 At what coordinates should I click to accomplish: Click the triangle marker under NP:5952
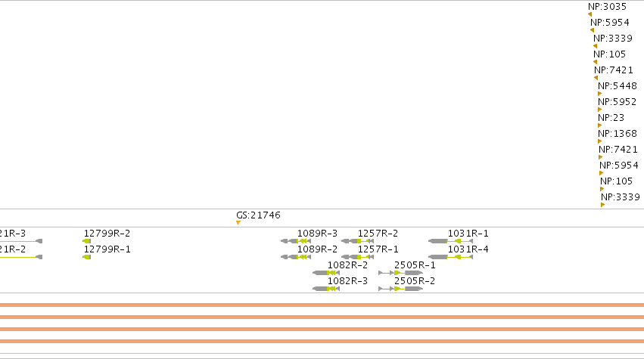[599, 110]
